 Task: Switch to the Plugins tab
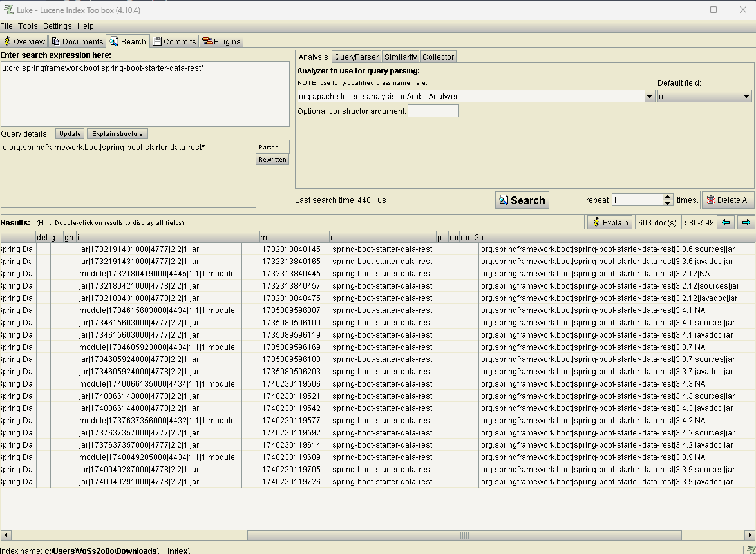pyautogui.click(x=222, y=41)
